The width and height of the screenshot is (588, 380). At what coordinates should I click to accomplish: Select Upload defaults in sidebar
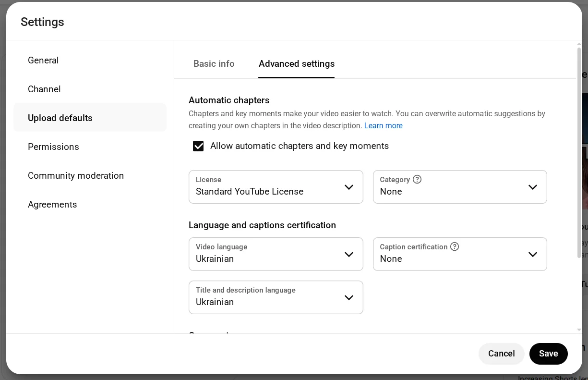[x=60, y=118]
